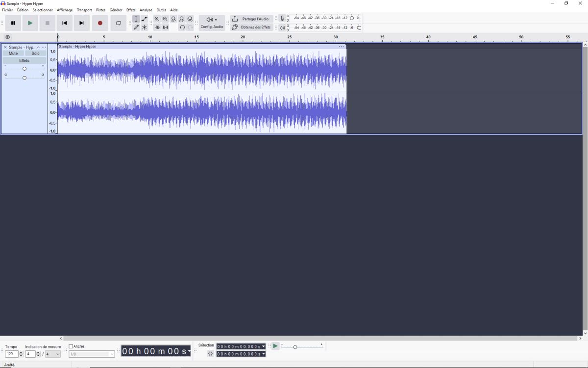
Task: Click the Partager l'Audio button
Action: (x=251, y=19)
